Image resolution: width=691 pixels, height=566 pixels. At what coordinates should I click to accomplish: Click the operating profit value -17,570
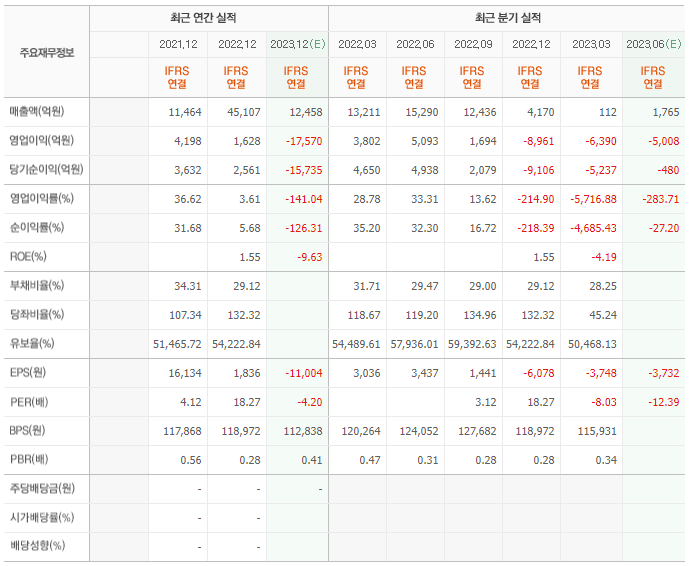click(x=304, y=142)
